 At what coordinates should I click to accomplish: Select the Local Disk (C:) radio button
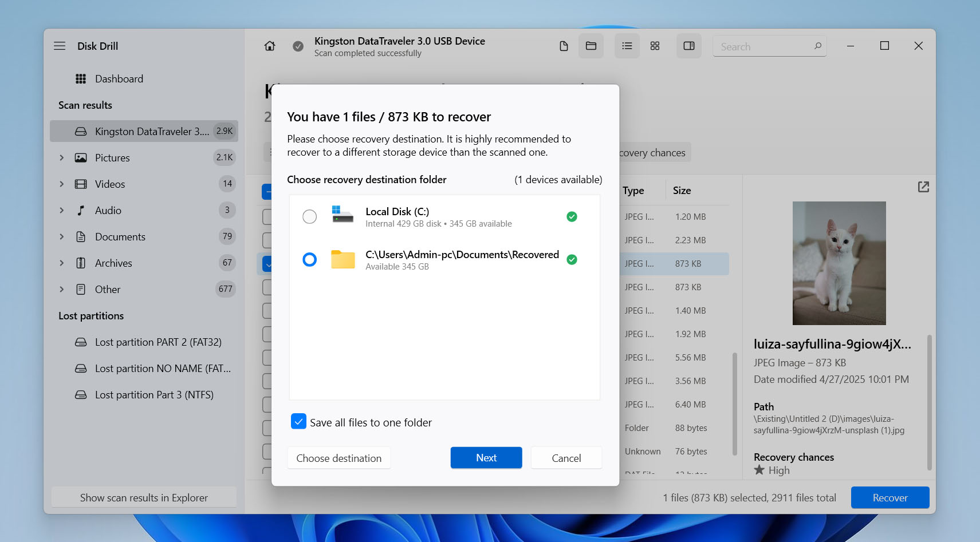tap(309, 216)
